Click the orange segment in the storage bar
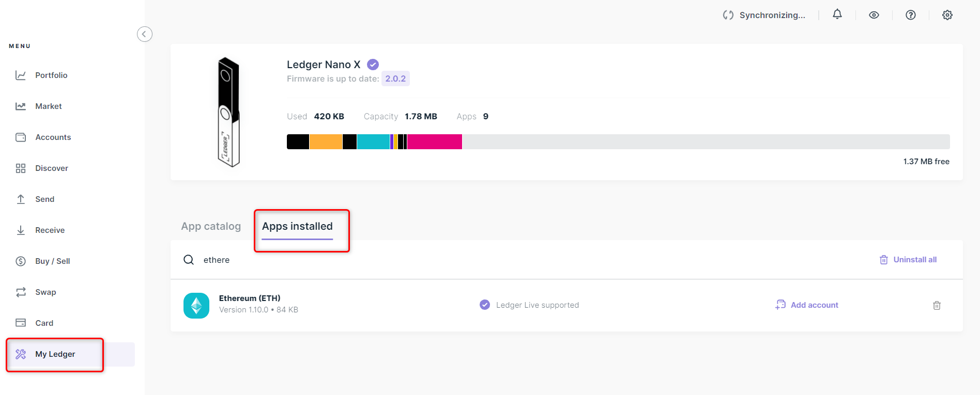The height and width of the screenshot is (395, 980). pyautogui.click(x=326, y=141)
